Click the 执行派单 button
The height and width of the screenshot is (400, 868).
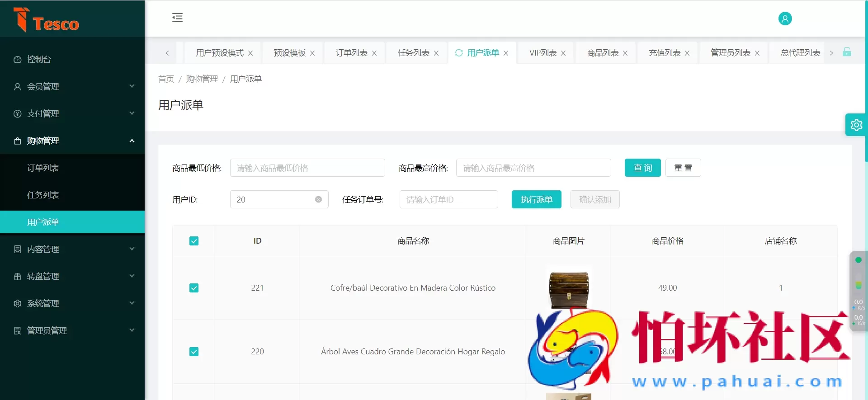pos(537,199)
